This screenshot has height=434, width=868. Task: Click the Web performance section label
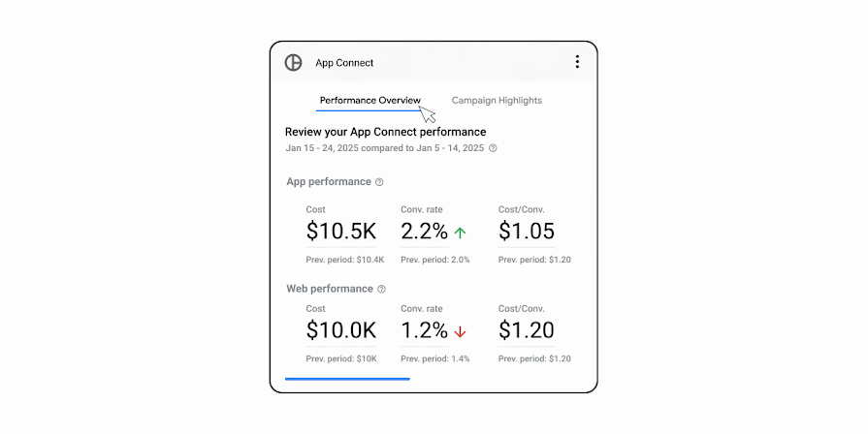330,289
